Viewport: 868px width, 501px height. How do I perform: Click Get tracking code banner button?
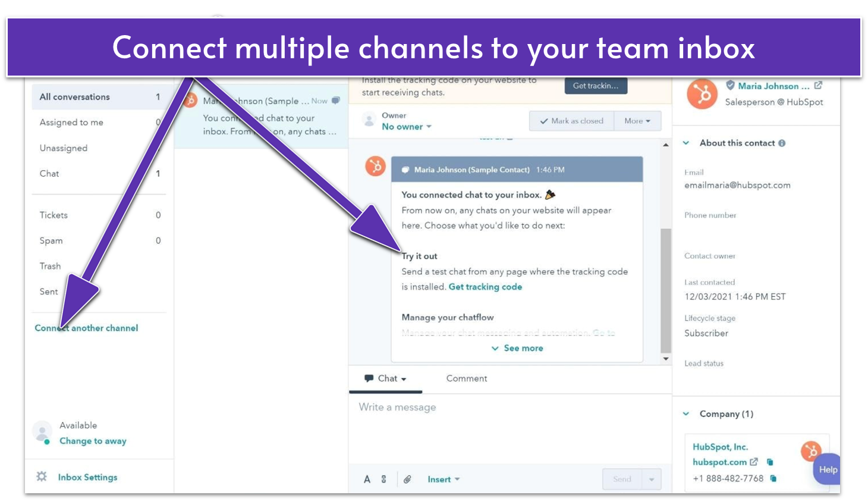(x=596, y=86)
